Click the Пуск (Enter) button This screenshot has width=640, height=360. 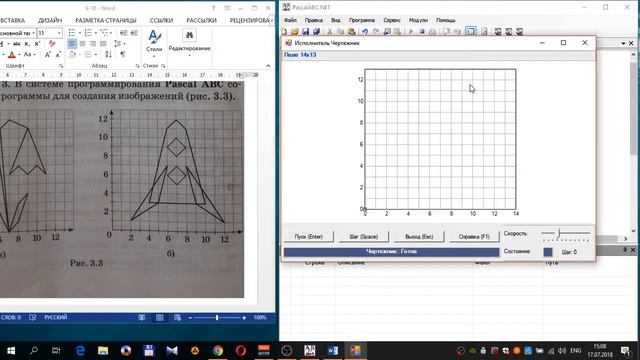(309, 237)
